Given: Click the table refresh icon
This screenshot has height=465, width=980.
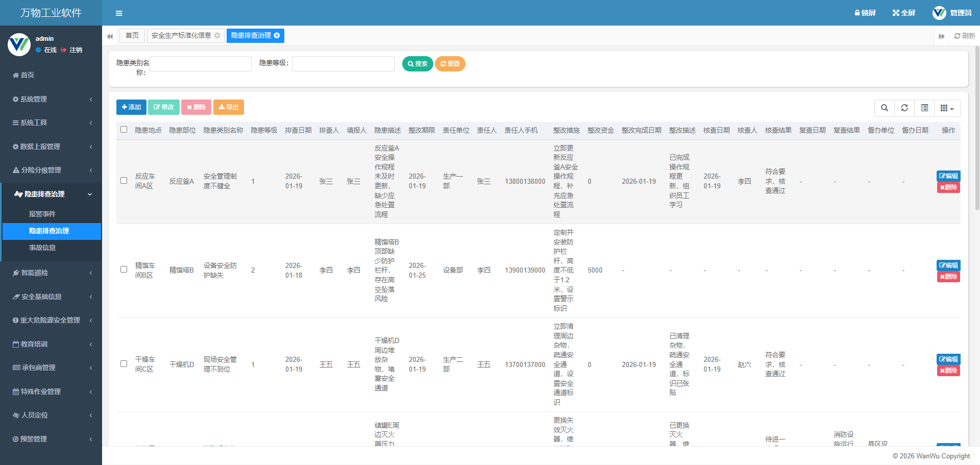Looking at the screenshot, I should point(904,108).
